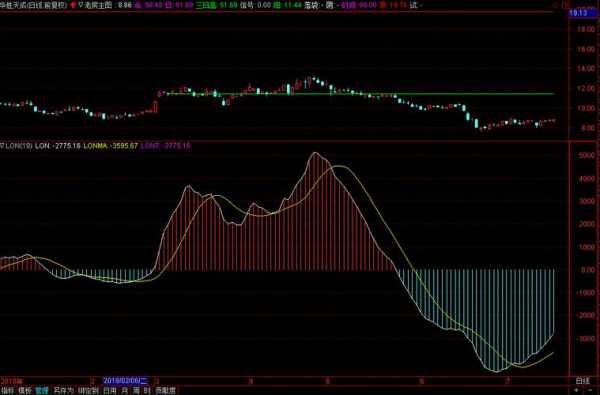Click the month 7 marker on time axis
The height and width of the screenshot is (395, 600).
[508, 381]
